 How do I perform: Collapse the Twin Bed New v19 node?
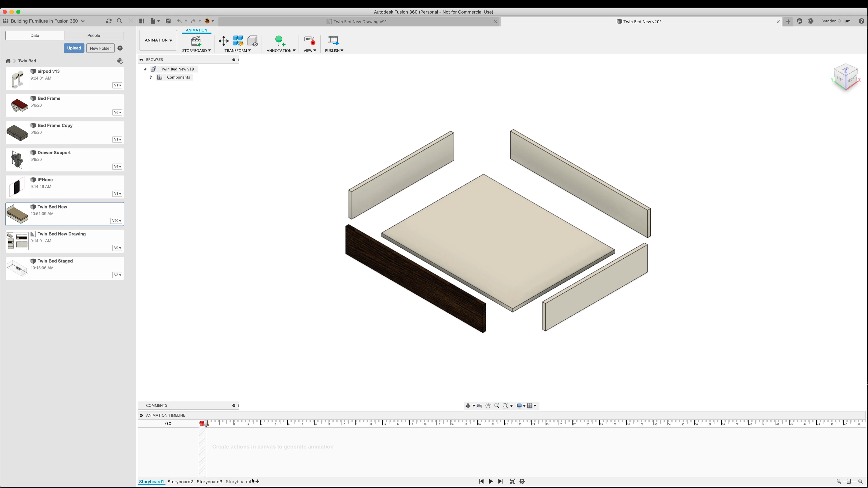tap(145, 69)
